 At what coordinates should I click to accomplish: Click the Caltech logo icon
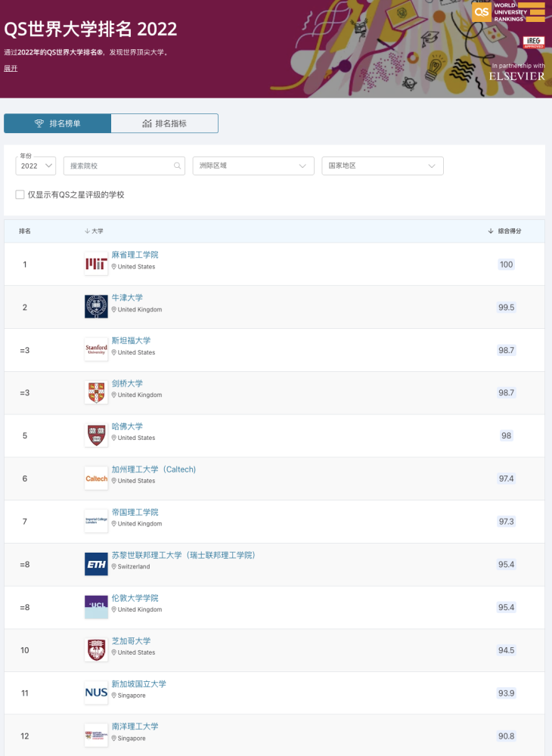pos(96,478)
